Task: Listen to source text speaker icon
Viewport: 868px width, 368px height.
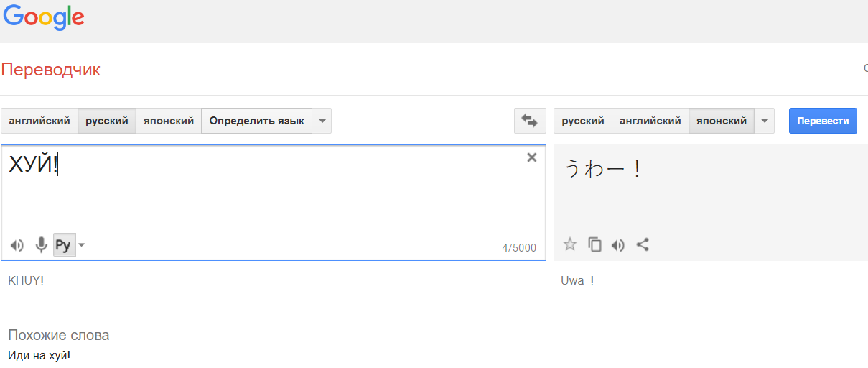Action: pyautogui.click(x=17, y=245)
